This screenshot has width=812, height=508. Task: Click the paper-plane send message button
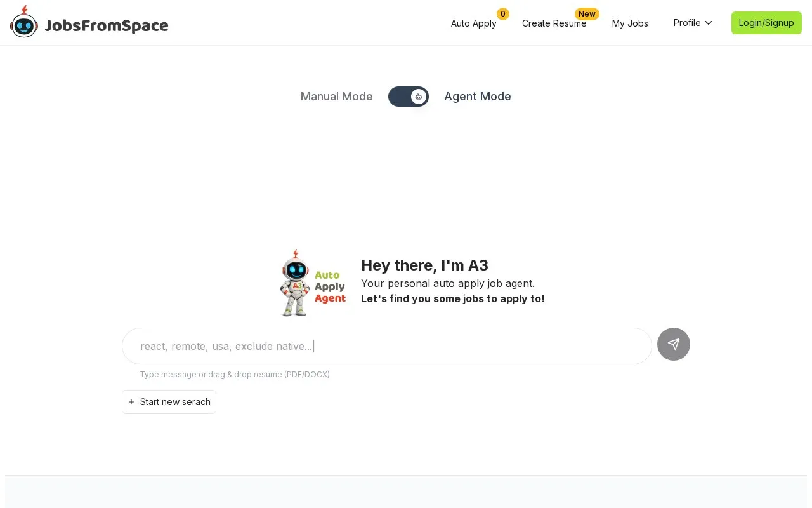click(674, 344)
